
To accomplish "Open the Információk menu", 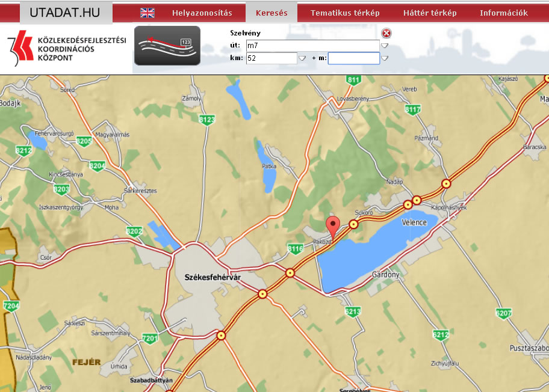I will click(504, 13).
